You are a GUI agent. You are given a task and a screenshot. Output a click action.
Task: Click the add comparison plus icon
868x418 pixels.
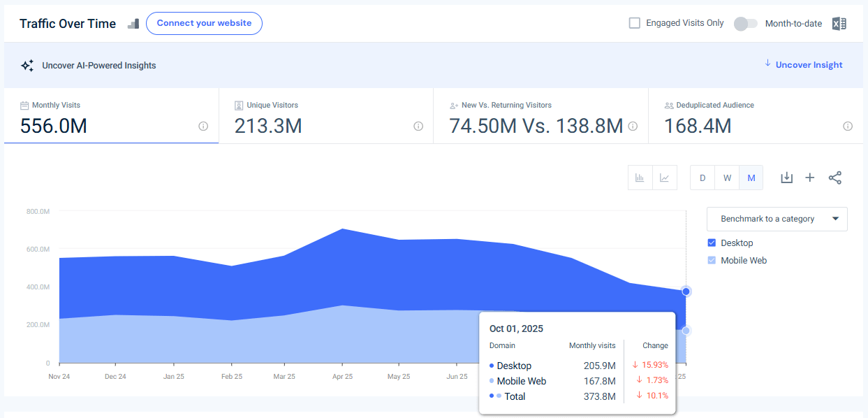pos(810,178)
